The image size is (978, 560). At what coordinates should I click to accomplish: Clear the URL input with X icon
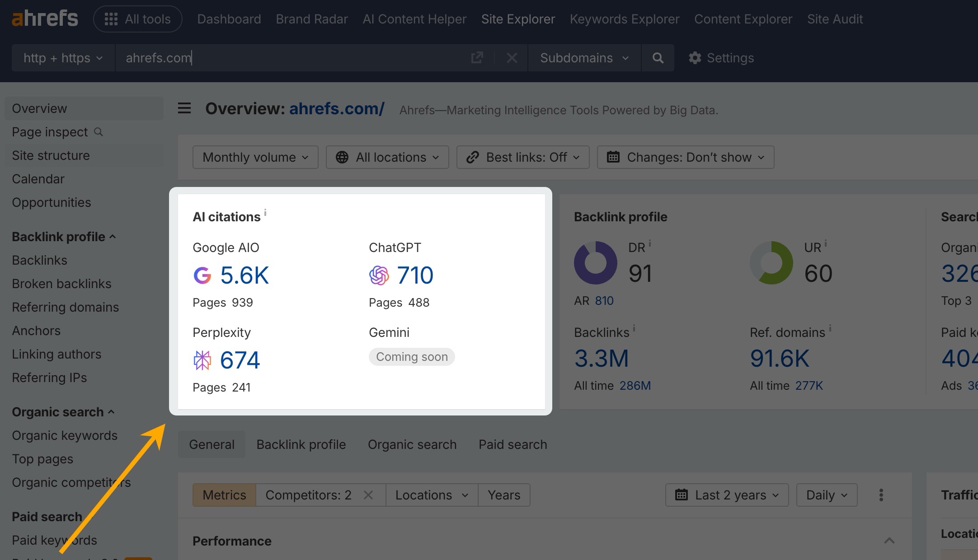click(512, 58)
